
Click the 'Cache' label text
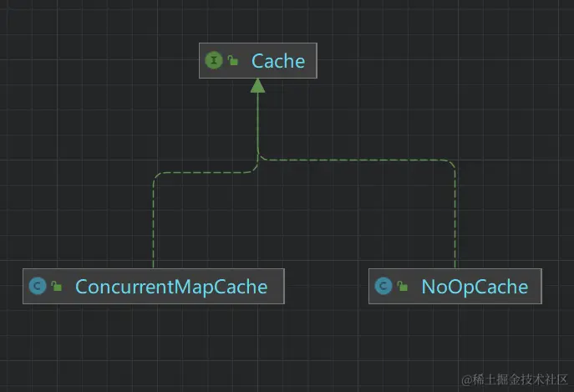click(278, 61)
